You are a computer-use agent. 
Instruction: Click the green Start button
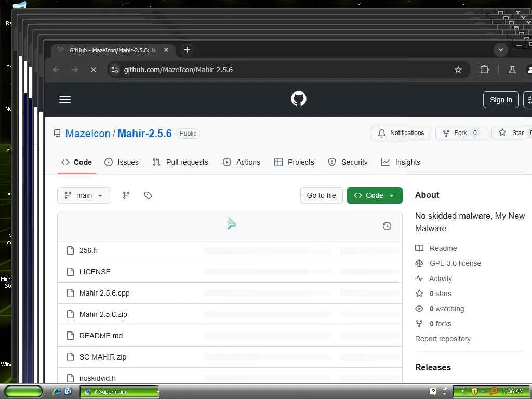coord(23,392)
